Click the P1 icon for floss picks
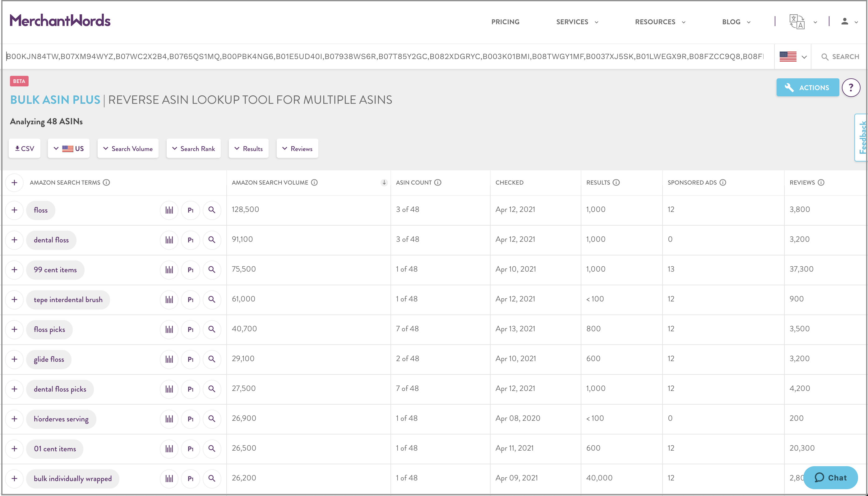 coord(191,329)
